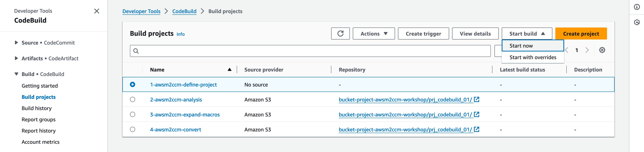Open 3-awsm2ccm-expand-macros project link

click(185, 115)
